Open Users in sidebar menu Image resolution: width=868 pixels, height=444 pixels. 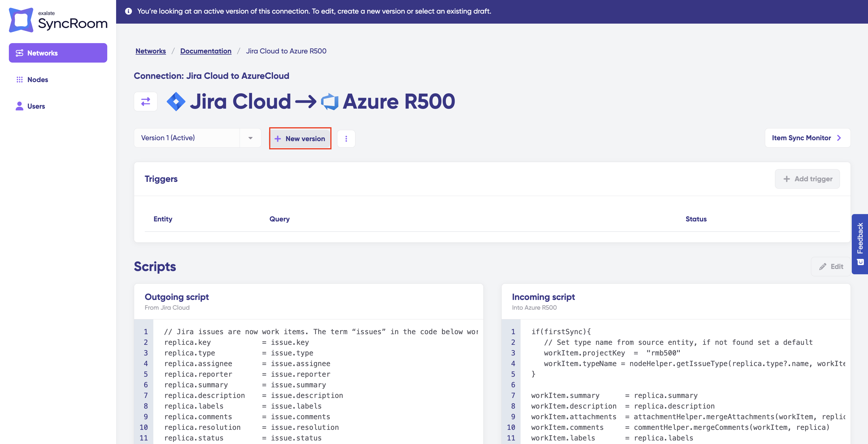pyautogui.click(x=36, y=106)
